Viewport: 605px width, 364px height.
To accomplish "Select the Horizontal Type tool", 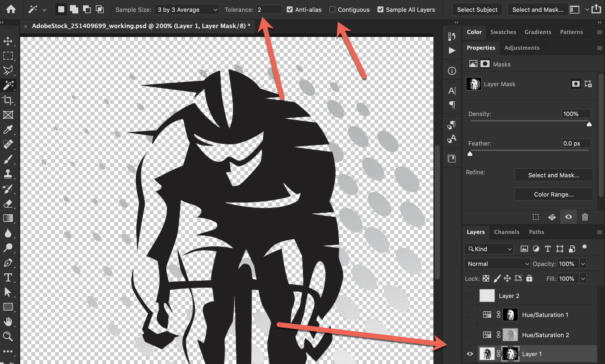I will (8, 278).
